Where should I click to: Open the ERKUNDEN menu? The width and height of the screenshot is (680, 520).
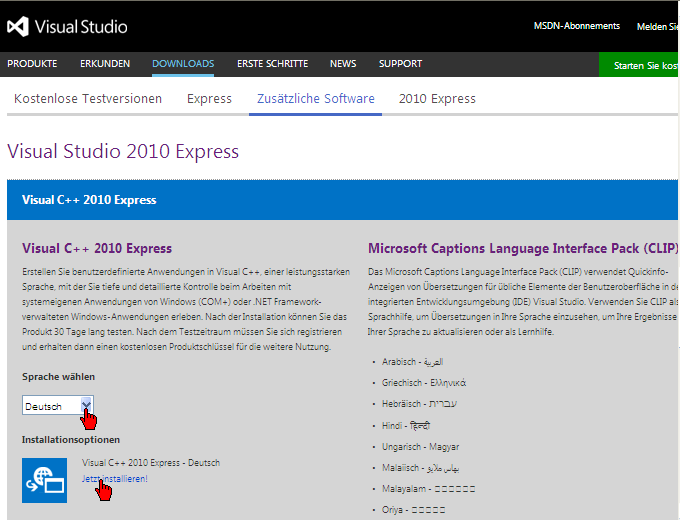105,64
